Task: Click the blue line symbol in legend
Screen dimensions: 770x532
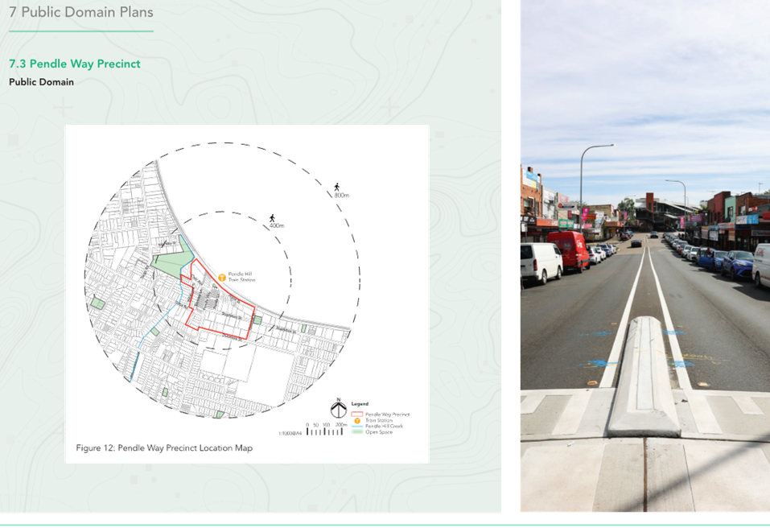Action: coord(356,426)
